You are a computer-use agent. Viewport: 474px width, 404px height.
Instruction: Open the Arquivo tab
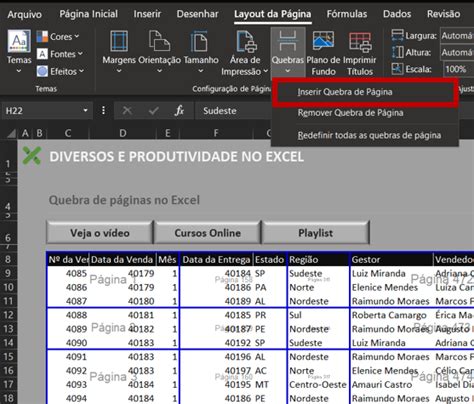click(24, 14)
